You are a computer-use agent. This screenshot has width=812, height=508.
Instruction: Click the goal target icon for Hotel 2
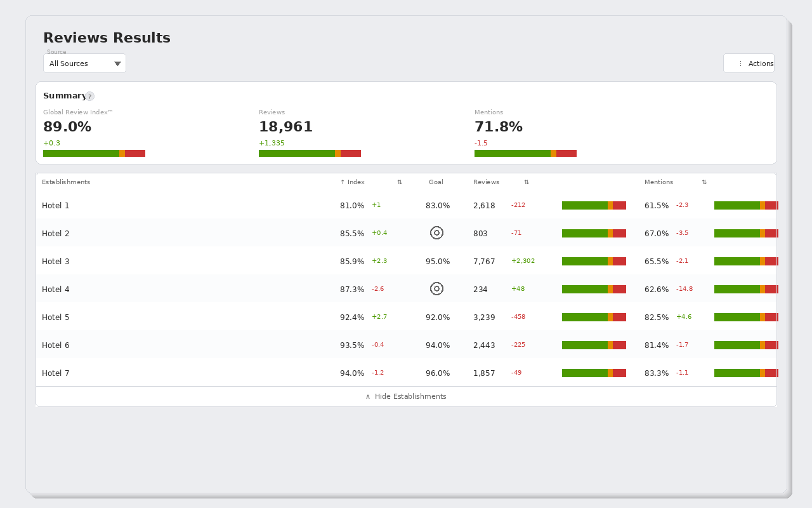(x=436, y=233)
